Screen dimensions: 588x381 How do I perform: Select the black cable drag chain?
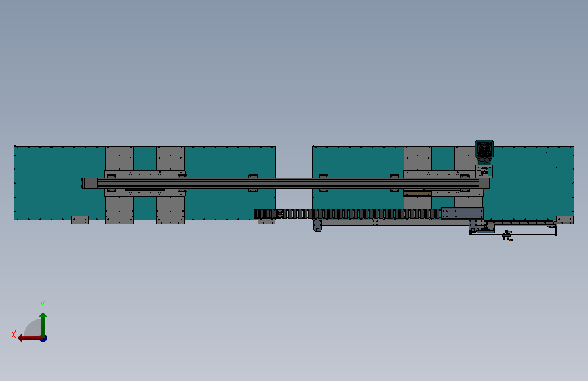(x=347, y=214)
